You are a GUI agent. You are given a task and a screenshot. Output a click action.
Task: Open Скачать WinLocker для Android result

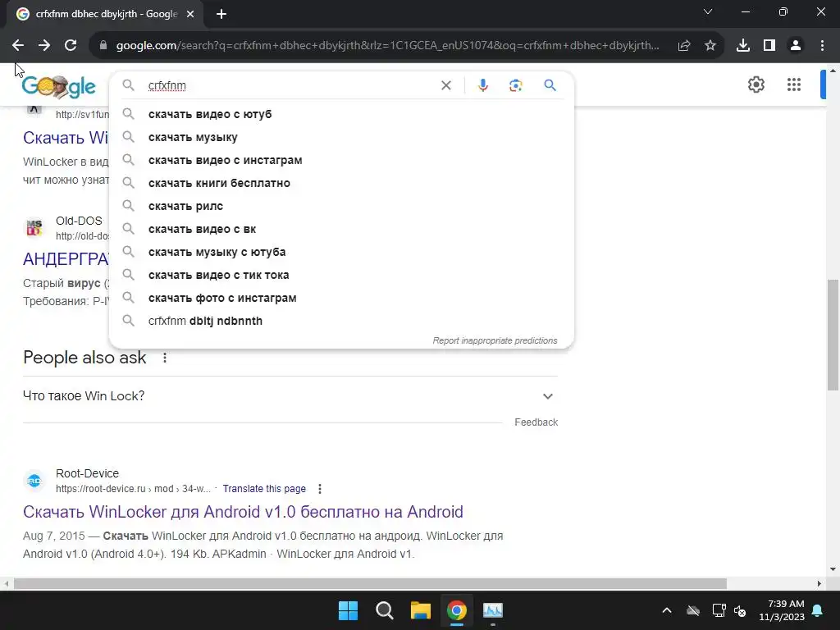coord(243,512)
